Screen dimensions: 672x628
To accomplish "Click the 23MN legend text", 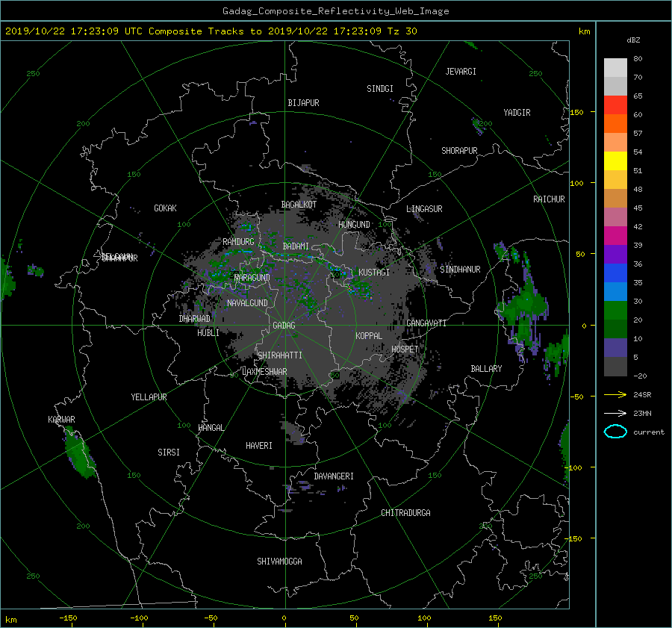I will (642, 413).
